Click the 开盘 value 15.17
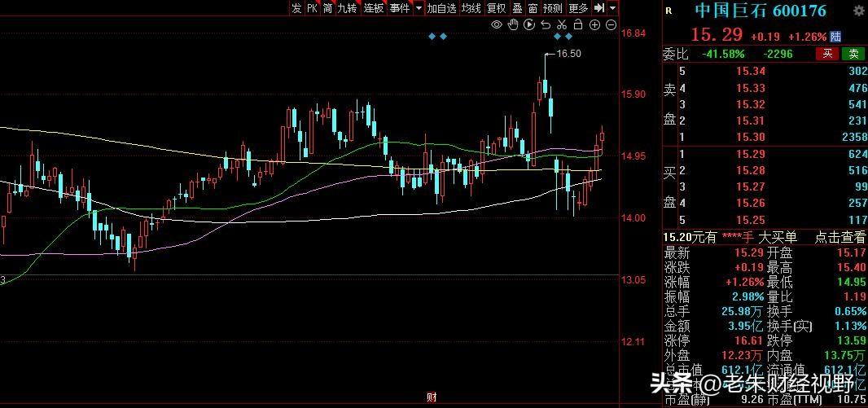Image resolution: width=868 pixels, height=408 pixels. tap(853, 253)
